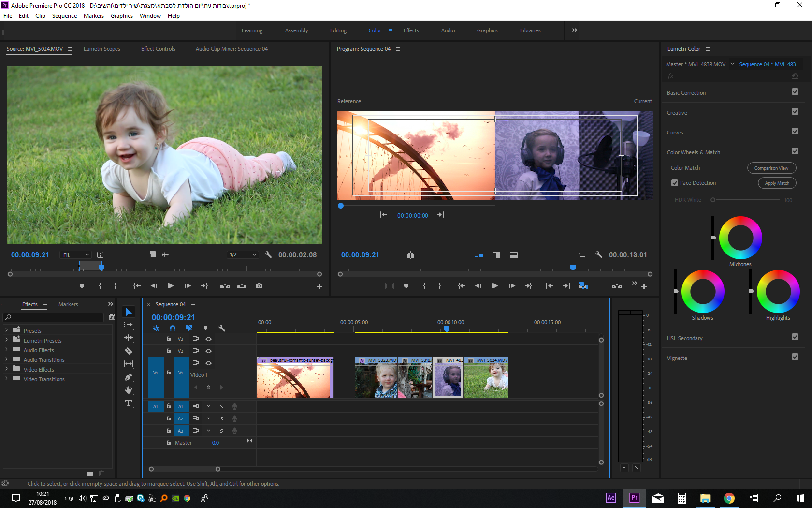This screenshot has height=508, width=812.
Task: Uncheck the Basic Correction section checkbox
Action: coord(795,92)
